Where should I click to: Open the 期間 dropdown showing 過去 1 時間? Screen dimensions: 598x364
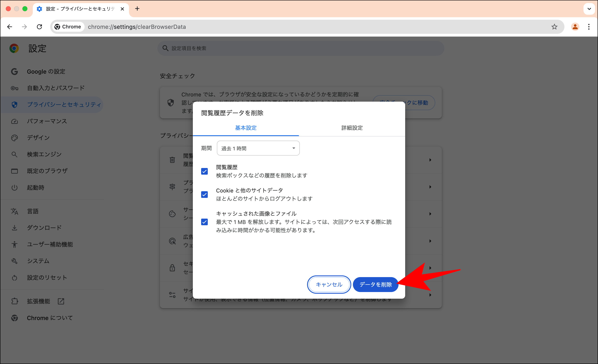pos(258,148)
